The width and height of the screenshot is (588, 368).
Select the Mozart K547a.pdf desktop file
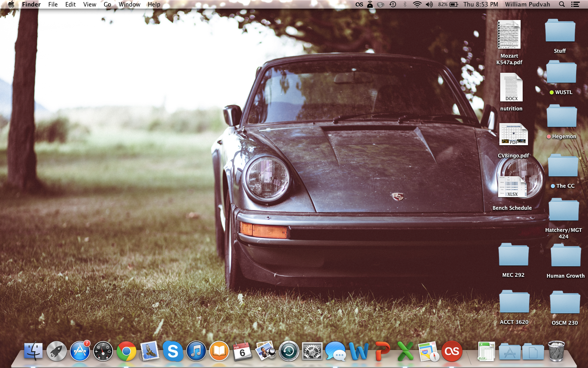(509, 42)
